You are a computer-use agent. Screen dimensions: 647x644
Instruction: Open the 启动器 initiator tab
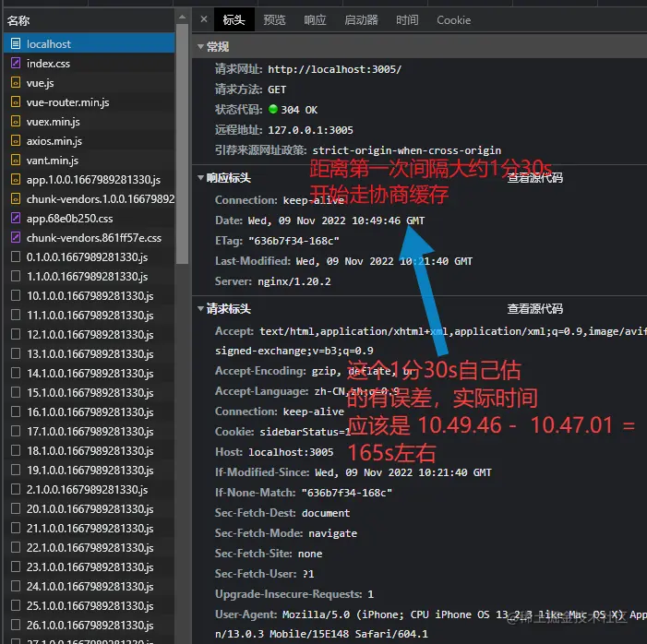[x=361, y=19]
